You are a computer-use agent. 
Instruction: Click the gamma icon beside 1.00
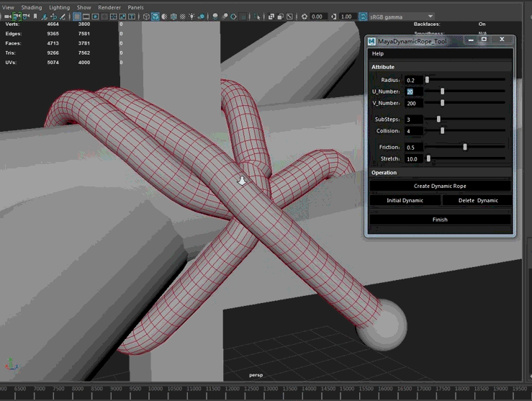[333, 17]
